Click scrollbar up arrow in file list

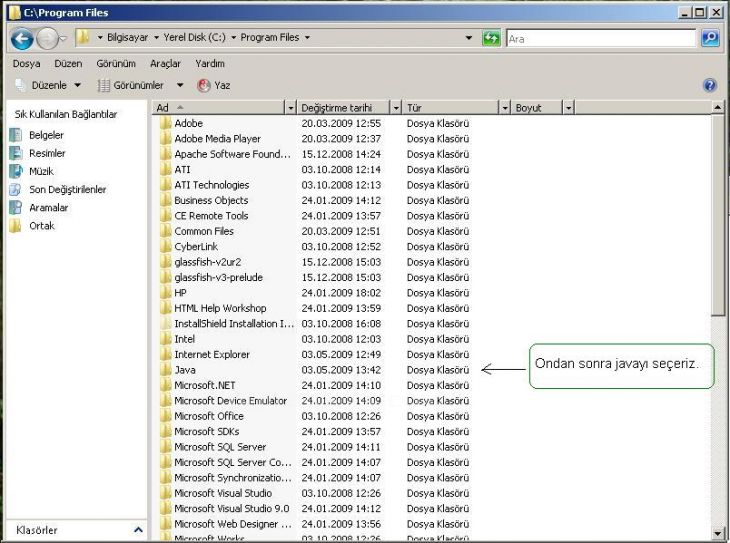coord(717,108)
